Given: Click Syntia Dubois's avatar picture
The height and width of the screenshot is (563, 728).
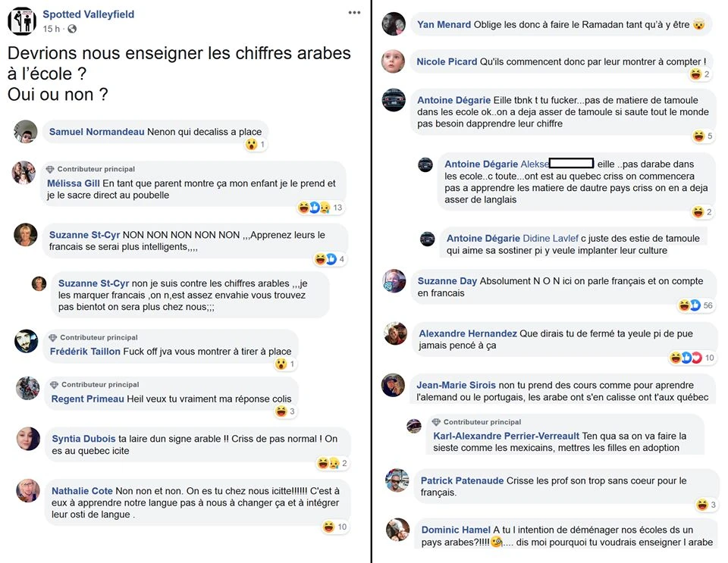Looking at the screenshot, I should click(x=28, y=439).
